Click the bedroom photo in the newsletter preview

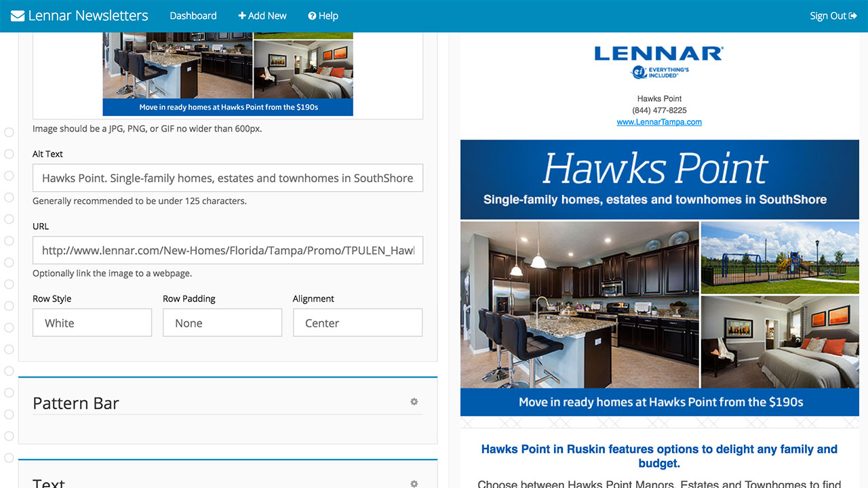pos(780,342)
